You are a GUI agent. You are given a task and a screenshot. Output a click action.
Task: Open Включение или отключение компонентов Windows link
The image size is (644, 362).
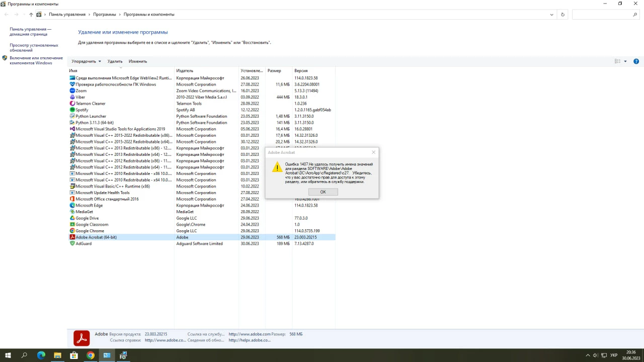36,60
